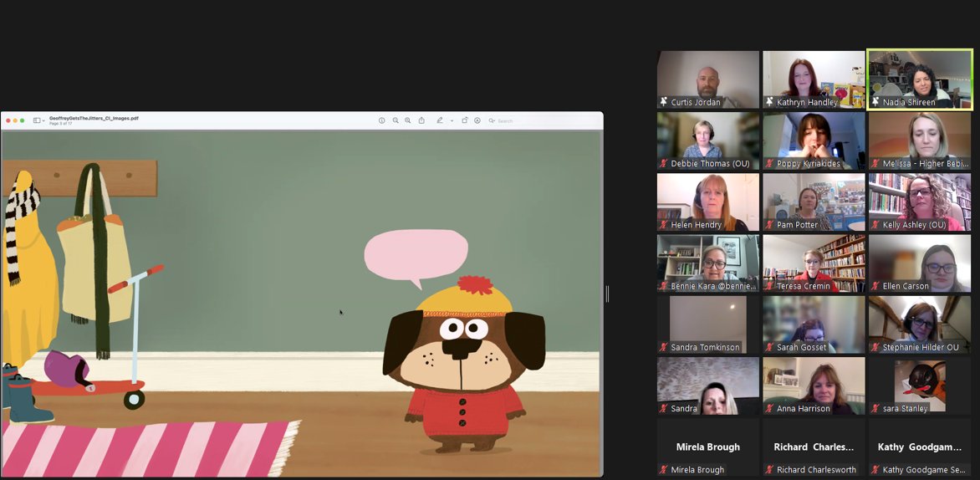Expand the highlight color dropdown arrow

[x=452, y=120]
